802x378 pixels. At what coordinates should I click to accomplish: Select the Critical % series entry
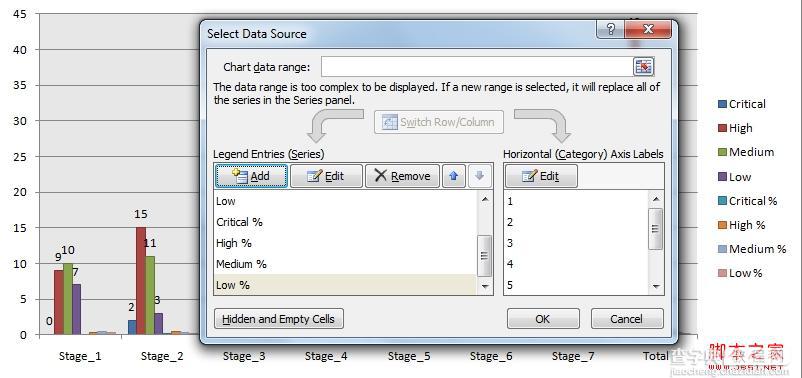click(345, 222)
